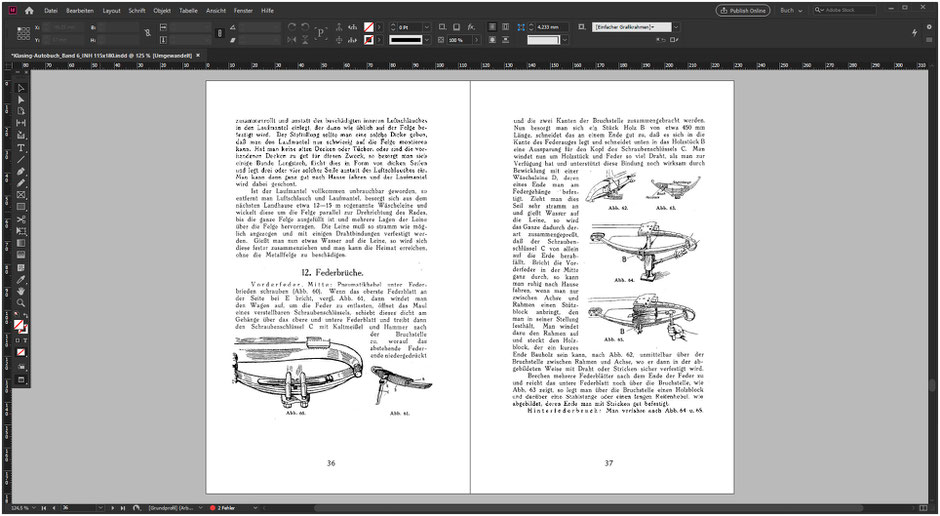
Task: Go to next page arrow
Action: click(113, 508)
